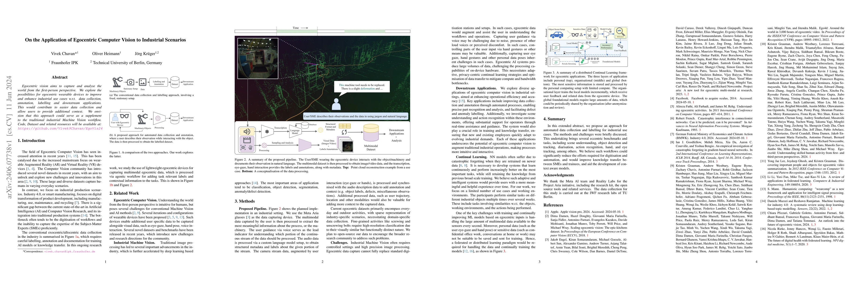Click the speaker icon in Figure 2
The height and width of the screenshot is (281, 868).
[x=247, y=132]
